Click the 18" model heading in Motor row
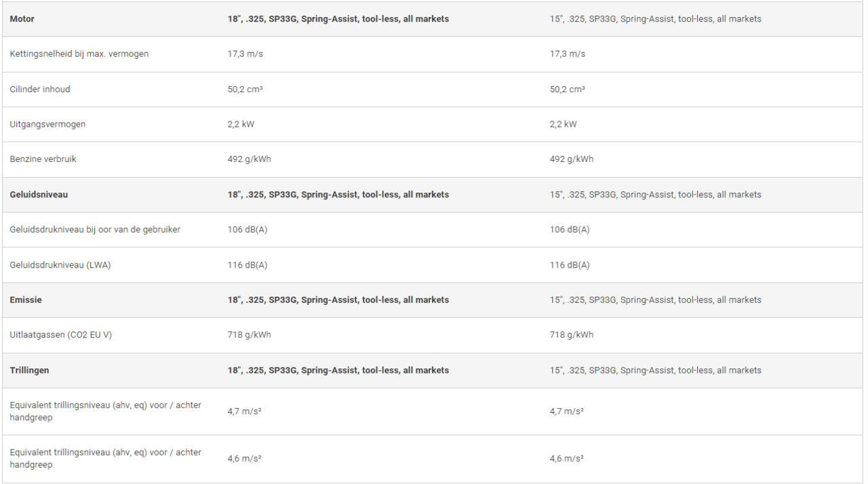The image size is (868, 484). click(x=338, y=19)
